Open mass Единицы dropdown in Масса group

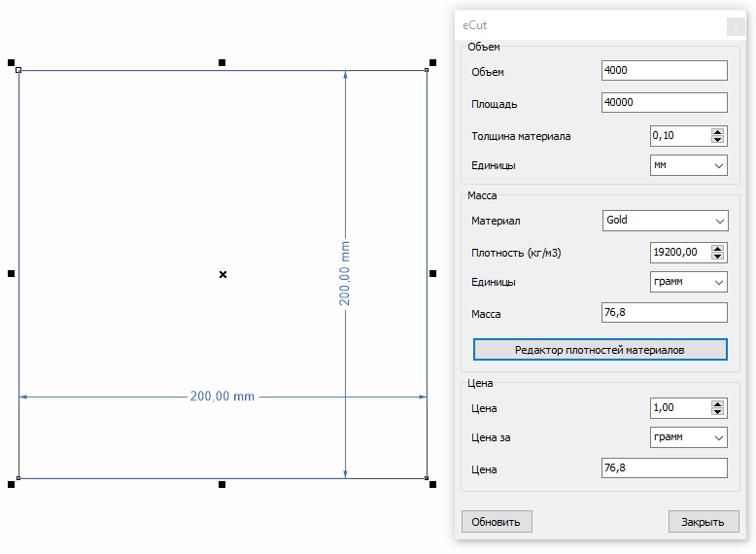click(689, 282)
